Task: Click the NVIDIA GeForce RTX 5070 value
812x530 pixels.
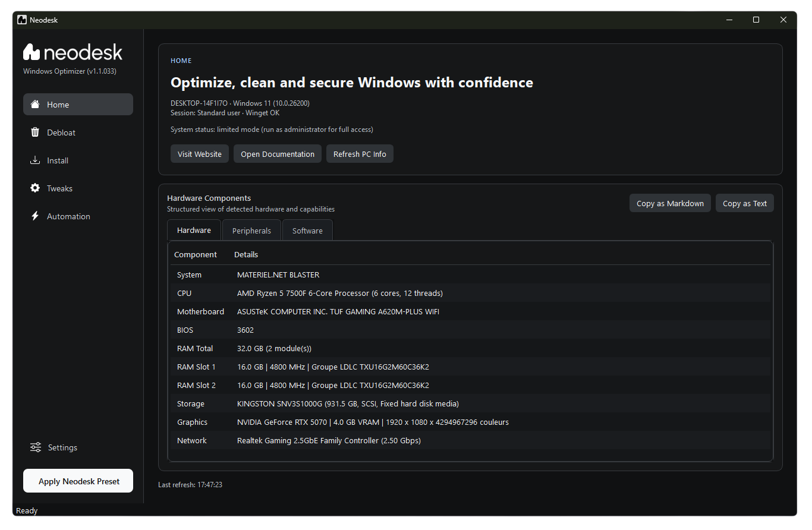Action: [x=373, y=422]
